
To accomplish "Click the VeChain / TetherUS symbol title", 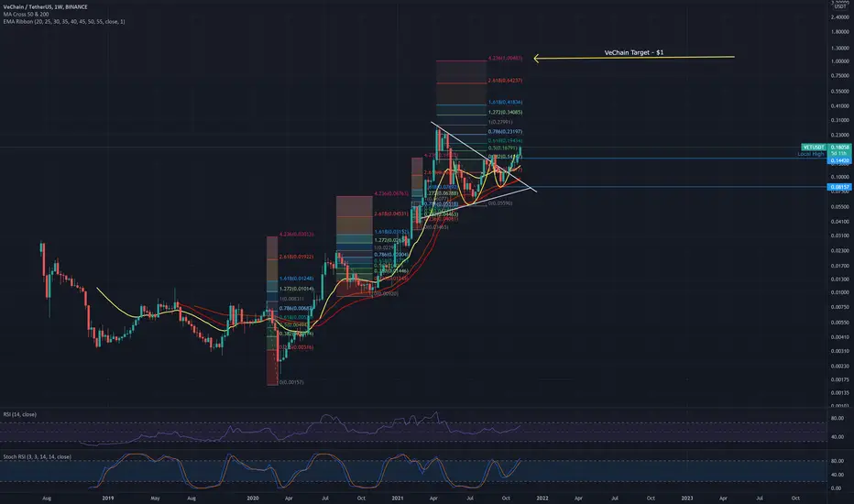I will coord(45,6).
